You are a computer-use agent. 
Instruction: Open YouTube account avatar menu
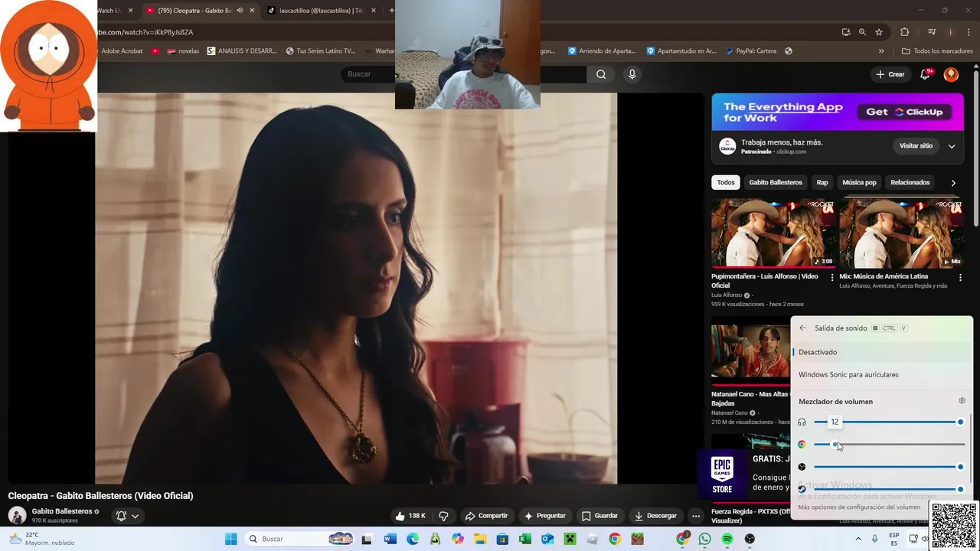[951, 74]
